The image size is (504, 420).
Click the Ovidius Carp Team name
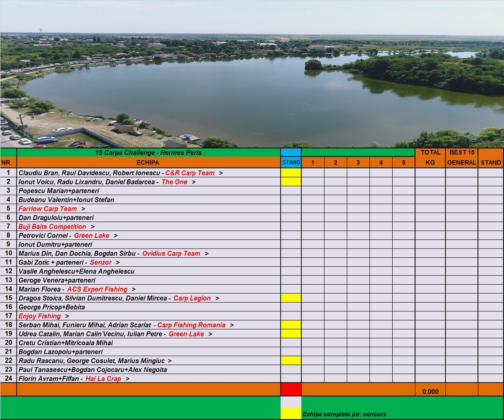point(171,254)
